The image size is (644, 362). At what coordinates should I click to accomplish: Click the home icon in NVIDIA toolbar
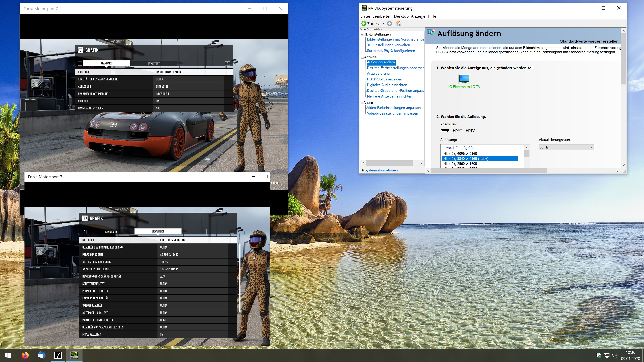pos(398,23)
